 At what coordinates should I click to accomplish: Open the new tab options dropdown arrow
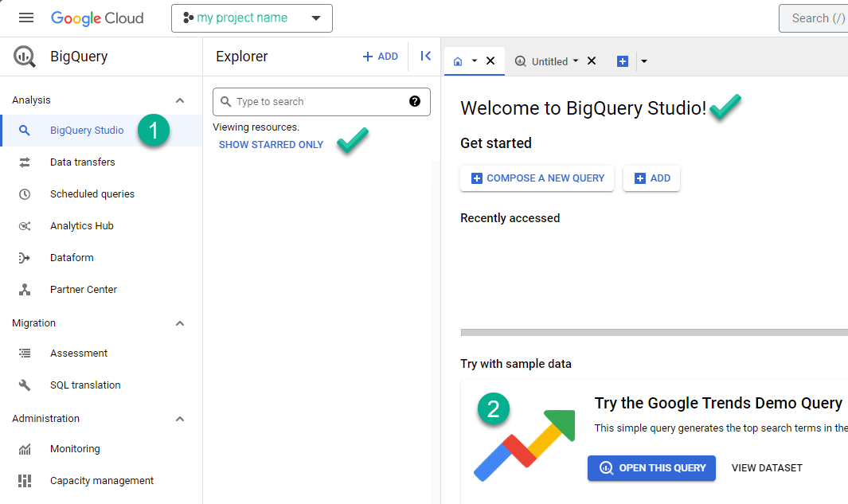644,61
